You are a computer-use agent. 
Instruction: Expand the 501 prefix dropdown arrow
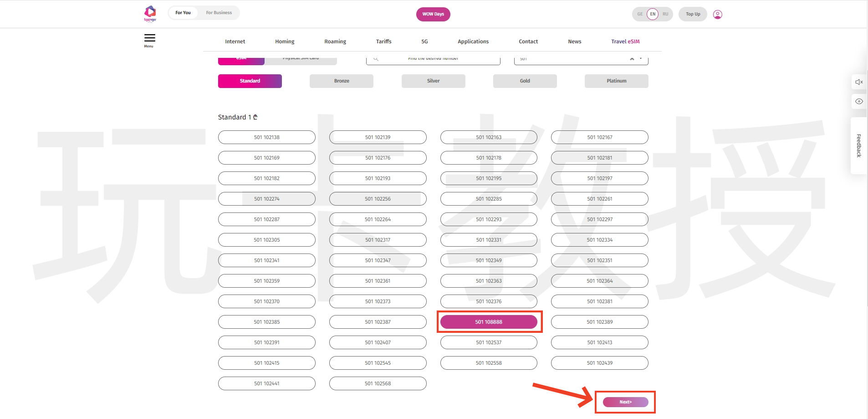pos(641,59)
